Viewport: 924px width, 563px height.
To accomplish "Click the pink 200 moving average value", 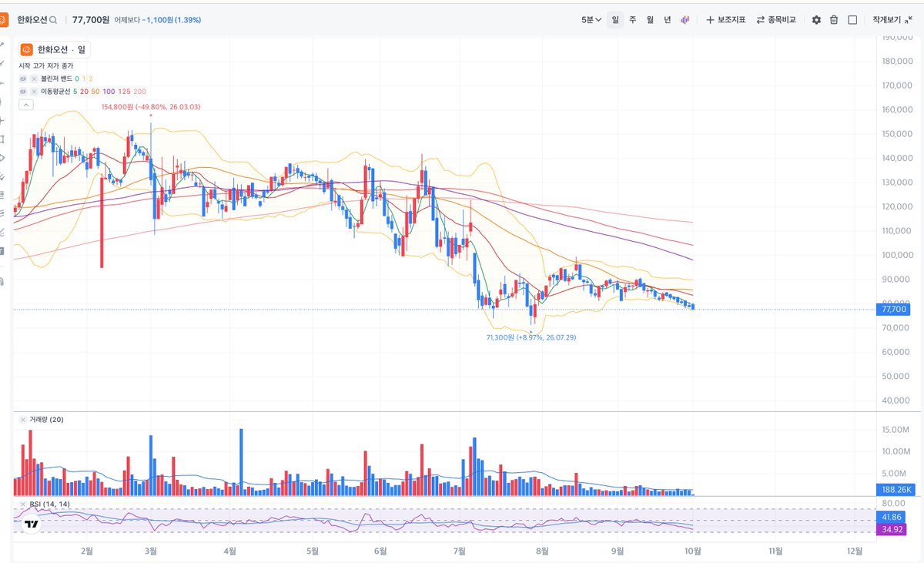I will pyautogui.click(x=139, y=91).
